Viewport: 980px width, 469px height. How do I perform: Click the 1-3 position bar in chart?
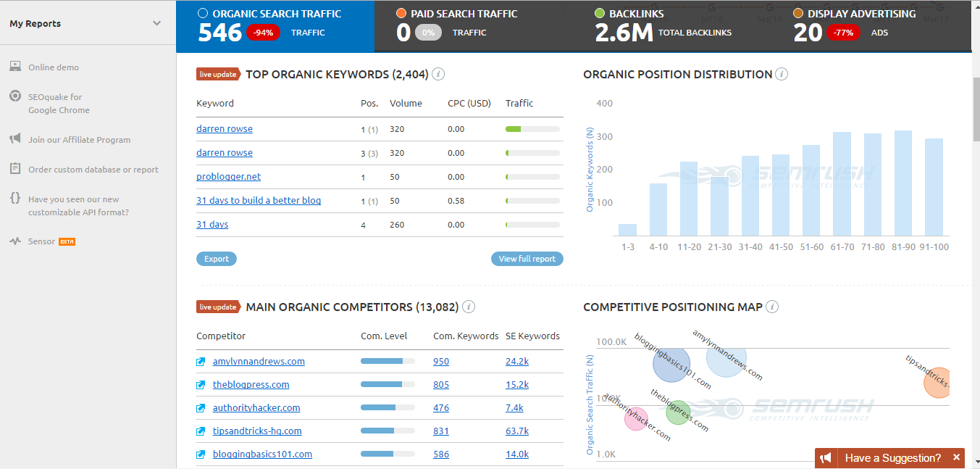click(x=627, y=230)
